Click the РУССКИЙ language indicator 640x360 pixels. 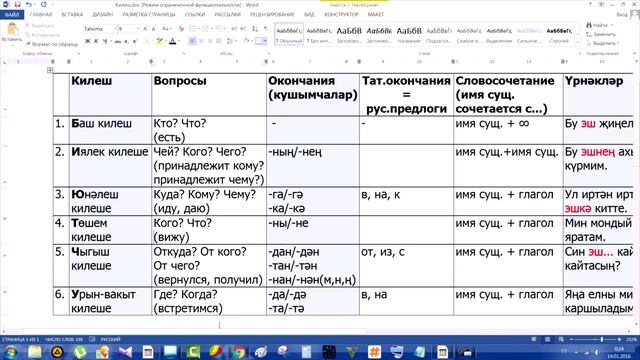(x=111, y=340)
